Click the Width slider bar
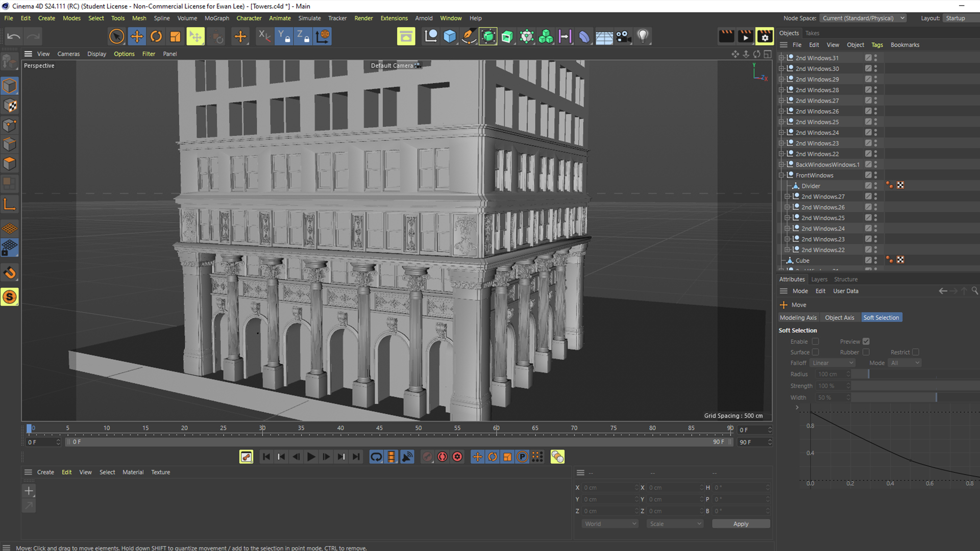The width and height of the screenshot is (980, 551). pos(898,397)
